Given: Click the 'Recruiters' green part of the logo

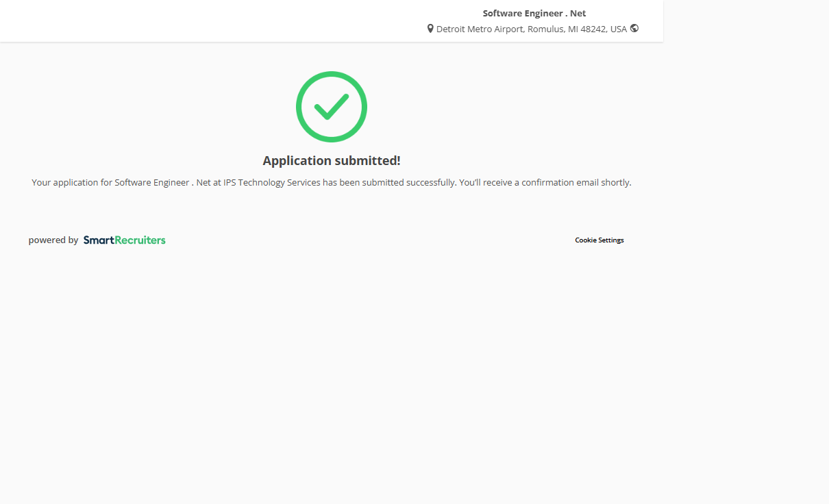Looking at the screenshot, I should [140, 240].
